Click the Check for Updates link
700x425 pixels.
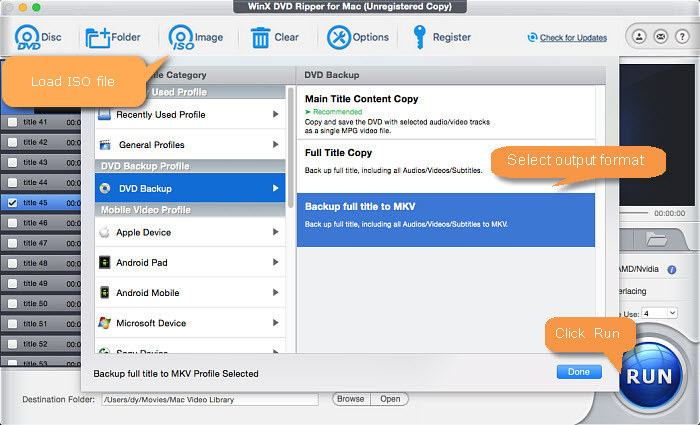[573, 38]
